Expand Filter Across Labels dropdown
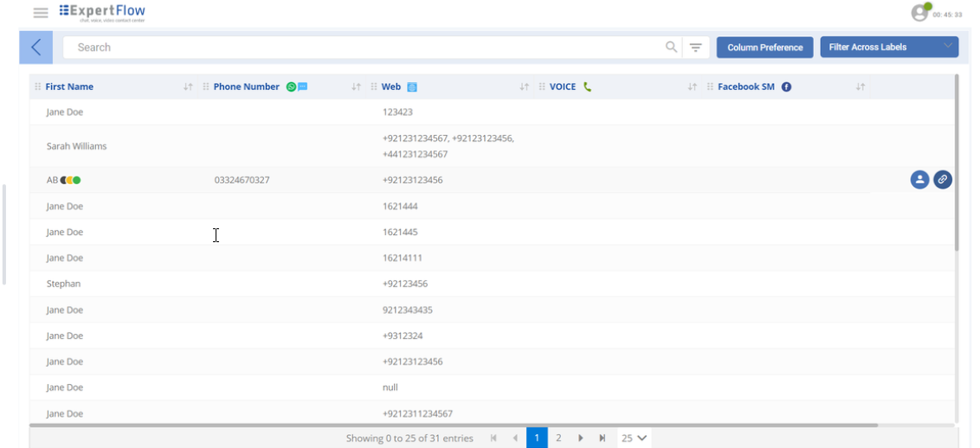Viewport: 980px width, 448px height. (889, 48)
